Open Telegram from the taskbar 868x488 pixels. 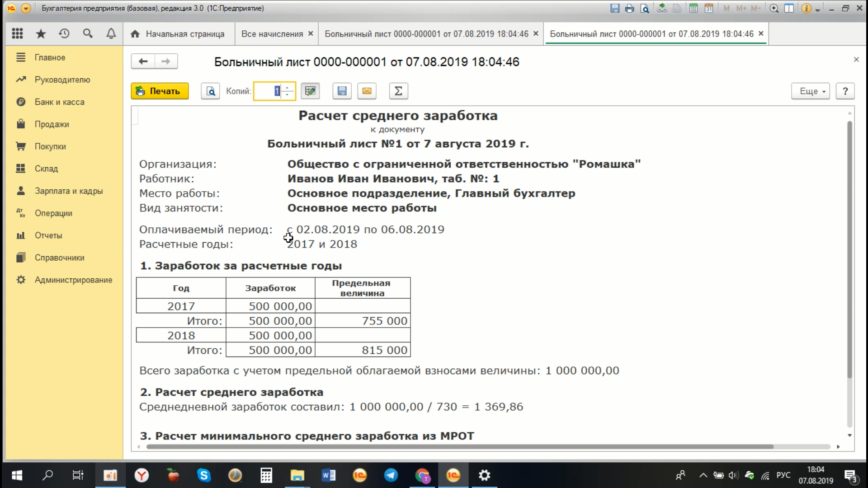(x=391, y=475)
